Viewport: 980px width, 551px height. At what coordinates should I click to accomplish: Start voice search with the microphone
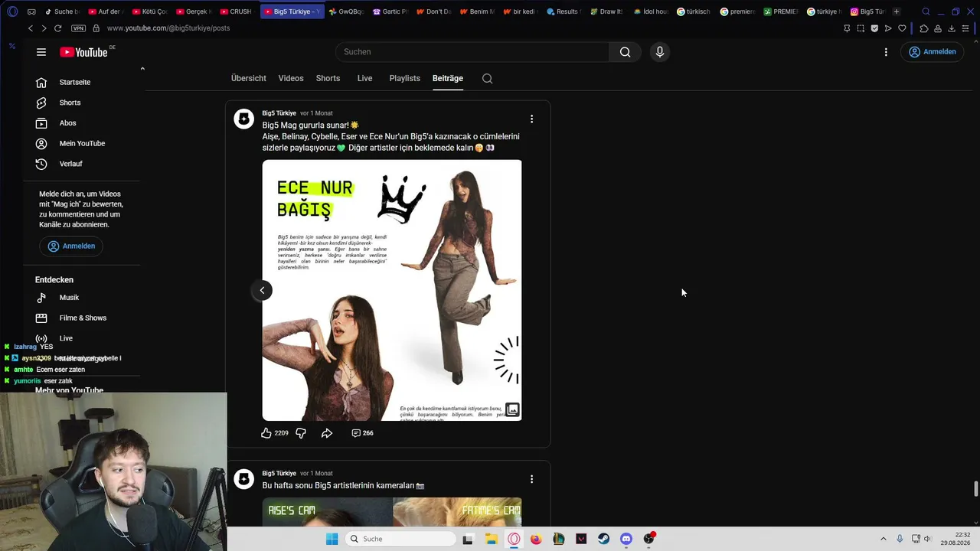pos(660,52)
